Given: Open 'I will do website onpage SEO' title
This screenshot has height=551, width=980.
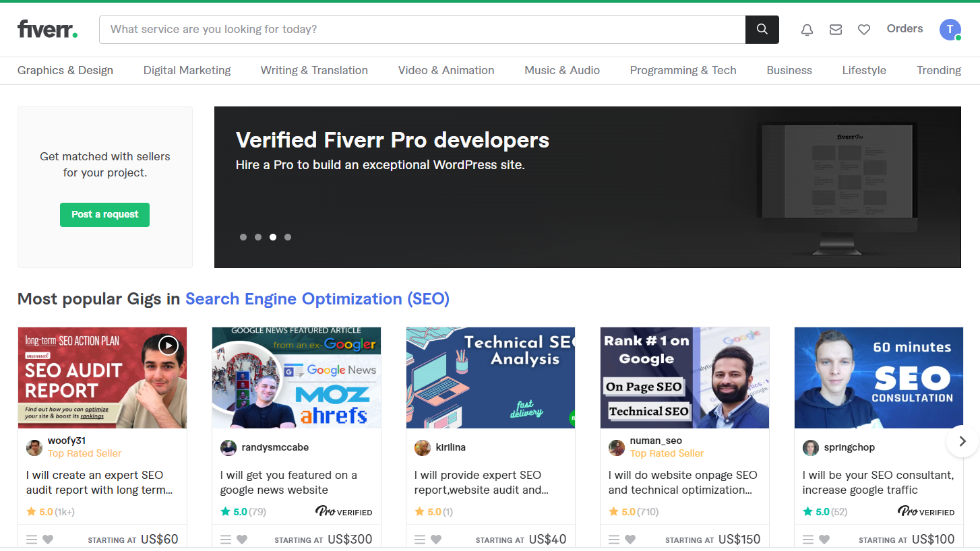Looking at the screenshot, I should pos(683,482).
